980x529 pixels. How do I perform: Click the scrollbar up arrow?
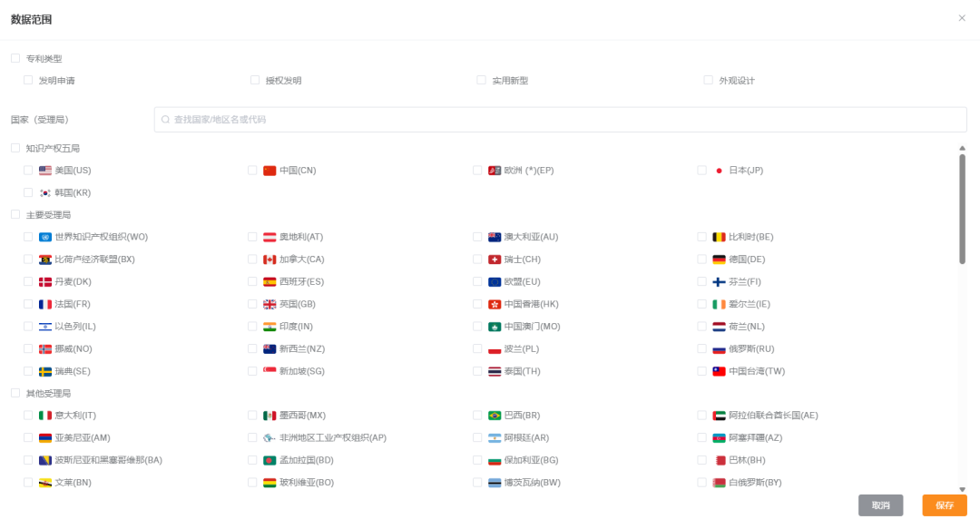click(x=963, y=148)
